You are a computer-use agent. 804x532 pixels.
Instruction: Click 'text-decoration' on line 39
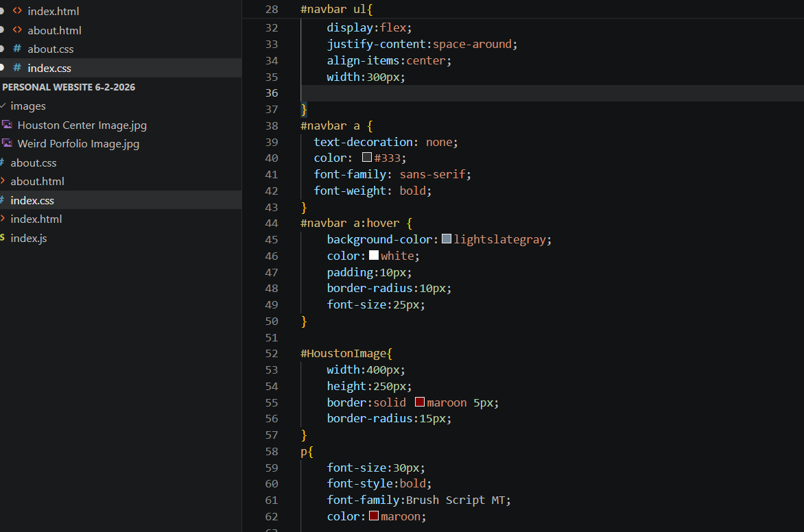point(363,142)
